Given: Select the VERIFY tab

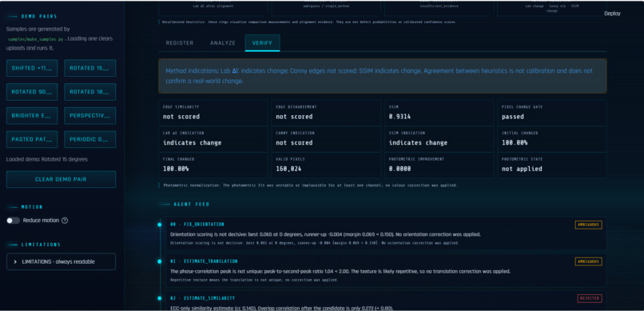Looking at the screenshot, I should point(262,43).
